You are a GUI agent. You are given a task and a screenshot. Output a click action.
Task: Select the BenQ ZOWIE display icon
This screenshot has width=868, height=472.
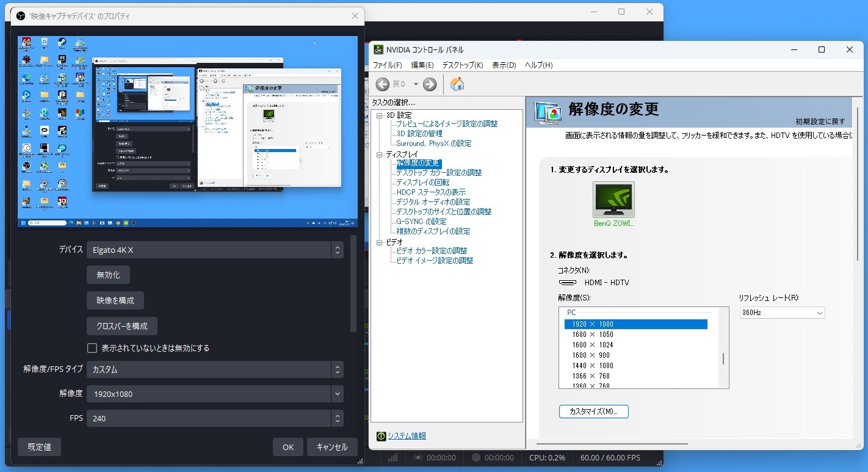pyautogui.click(x=613, y=200)
